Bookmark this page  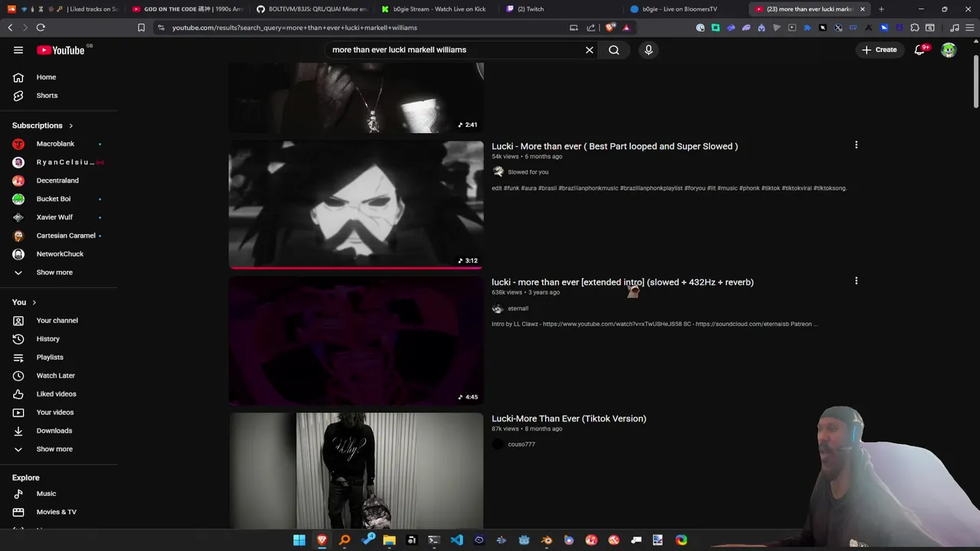141,28
